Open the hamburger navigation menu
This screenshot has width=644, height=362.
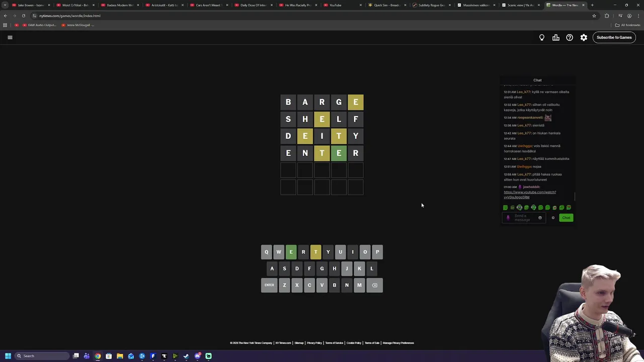coord(10,37)
